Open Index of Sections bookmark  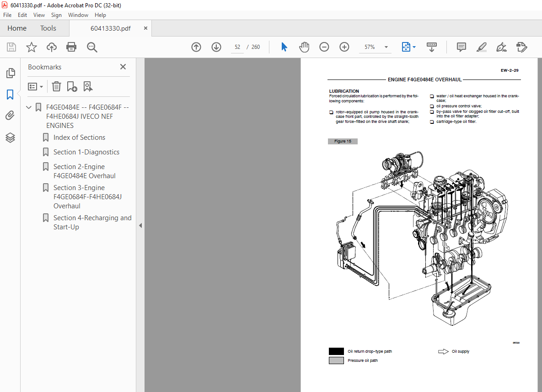(x=79, y=138)
